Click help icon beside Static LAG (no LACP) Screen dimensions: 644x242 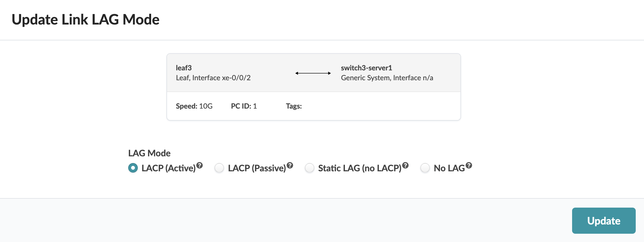405,165
